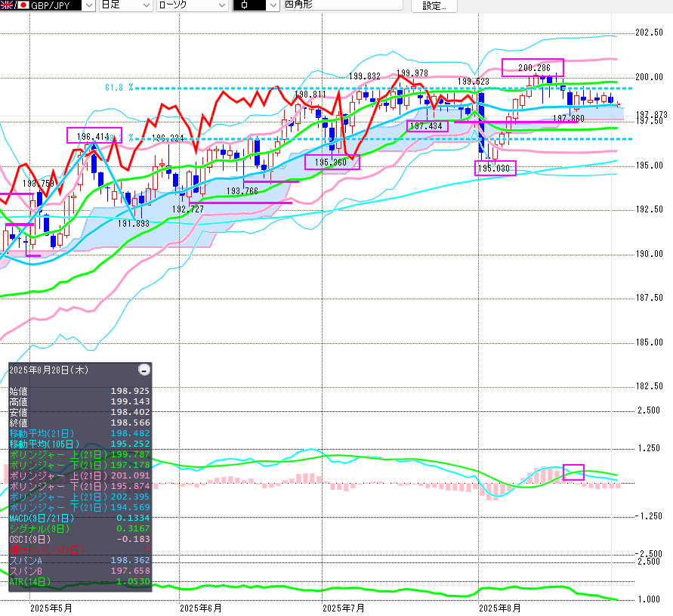The width and height of the screenshot is (673, 616).
Task: Click the 192.50 price axis label
Action: (649, 209)
